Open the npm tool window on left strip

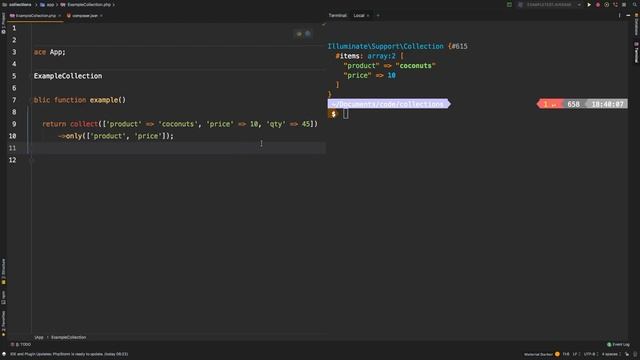click(x=3, y=298)
